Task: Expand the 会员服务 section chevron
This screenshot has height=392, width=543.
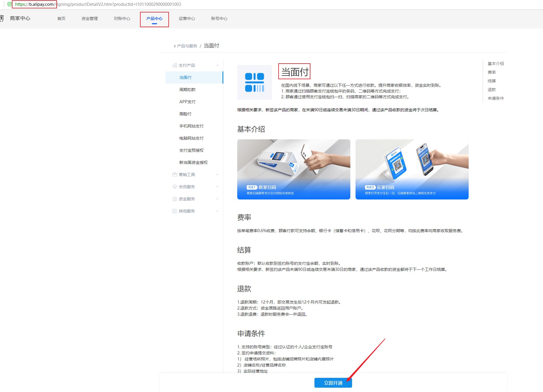Action: [218, 187]
